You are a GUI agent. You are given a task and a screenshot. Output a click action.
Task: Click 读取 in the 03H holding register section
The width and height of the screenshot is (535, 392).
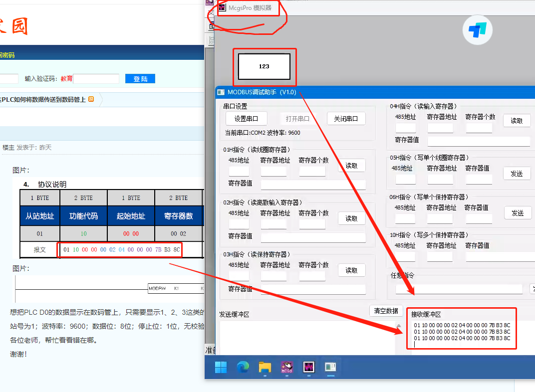[351, 270]
